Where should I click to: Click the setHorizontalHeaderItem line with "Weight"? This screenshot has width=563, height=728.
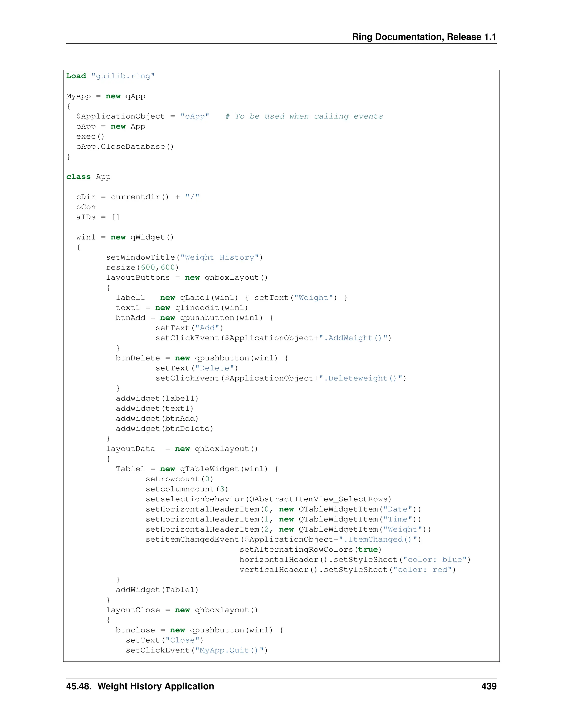coord(288,530)
